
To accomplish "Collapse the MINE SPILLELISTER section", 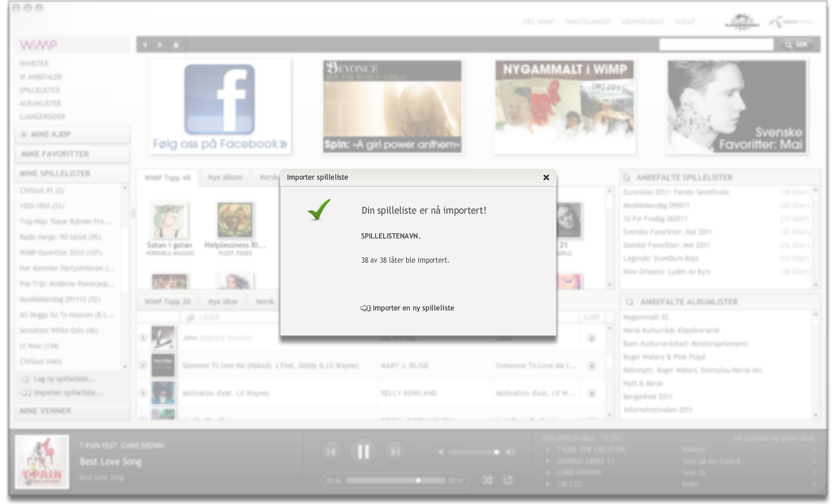I will tap(72, 173).
